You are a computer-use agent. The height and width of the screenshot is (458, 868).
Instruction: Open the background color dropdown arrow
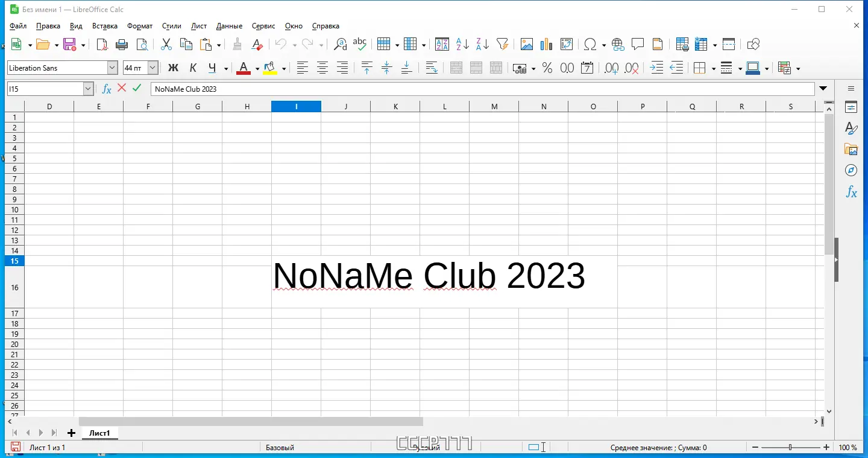pyautogui.click(x=284, y=69)
